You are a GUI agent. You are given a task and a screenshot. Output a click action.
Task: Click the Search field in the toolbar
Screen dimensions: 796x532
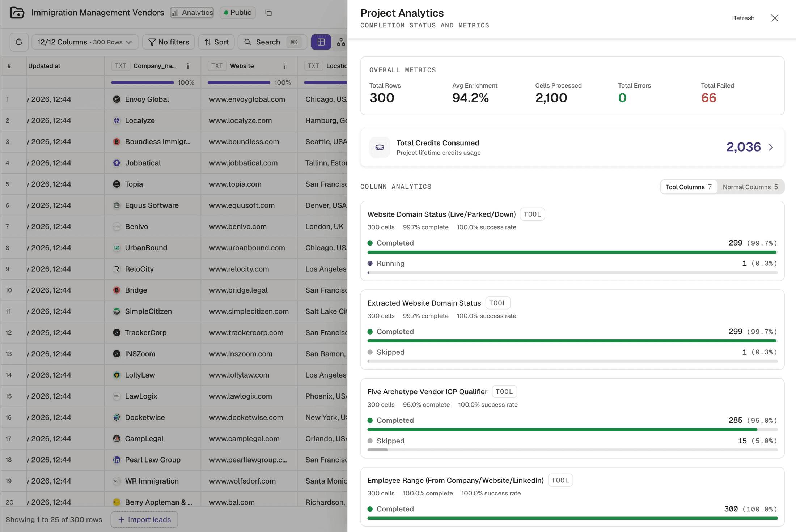click(272, 42)
